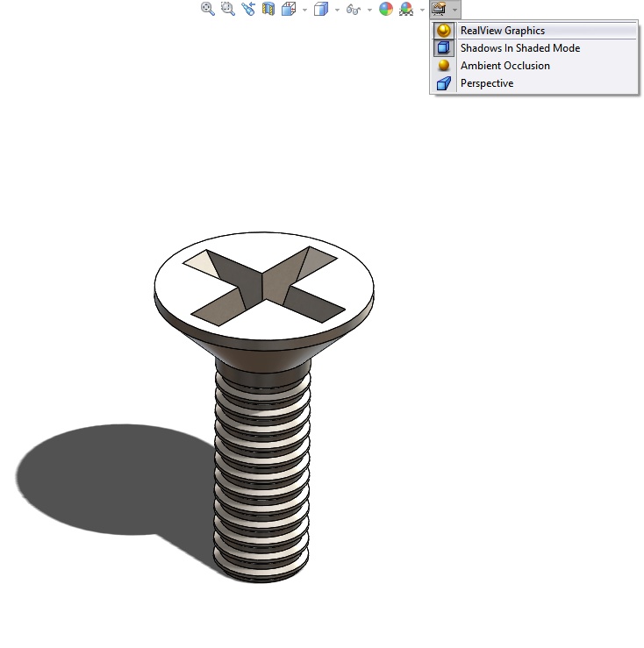Click the View Settings monitor icon
Screen dimensions: 644x648
(440, 9)
